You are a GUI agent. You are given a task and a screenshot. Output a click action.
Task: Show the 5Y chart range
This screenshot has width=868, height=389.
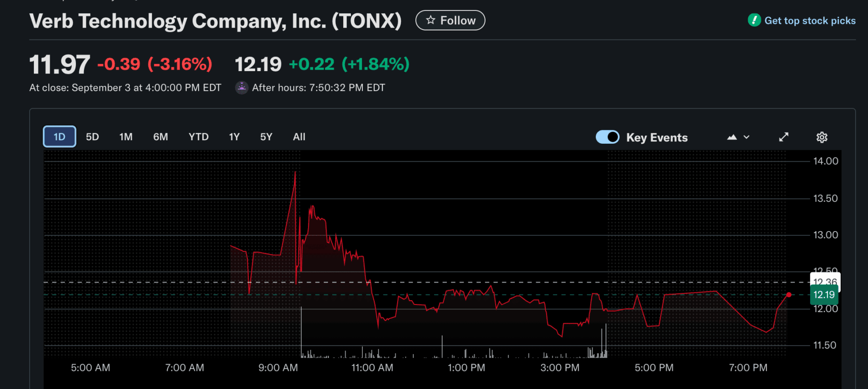tap(266, 137)
